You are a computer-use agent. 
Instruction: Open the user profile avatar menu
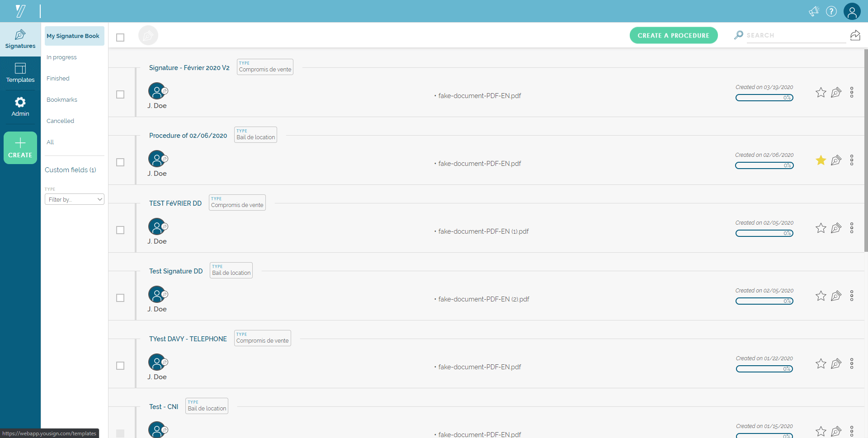pyautogui.click(x=852, y=11)
